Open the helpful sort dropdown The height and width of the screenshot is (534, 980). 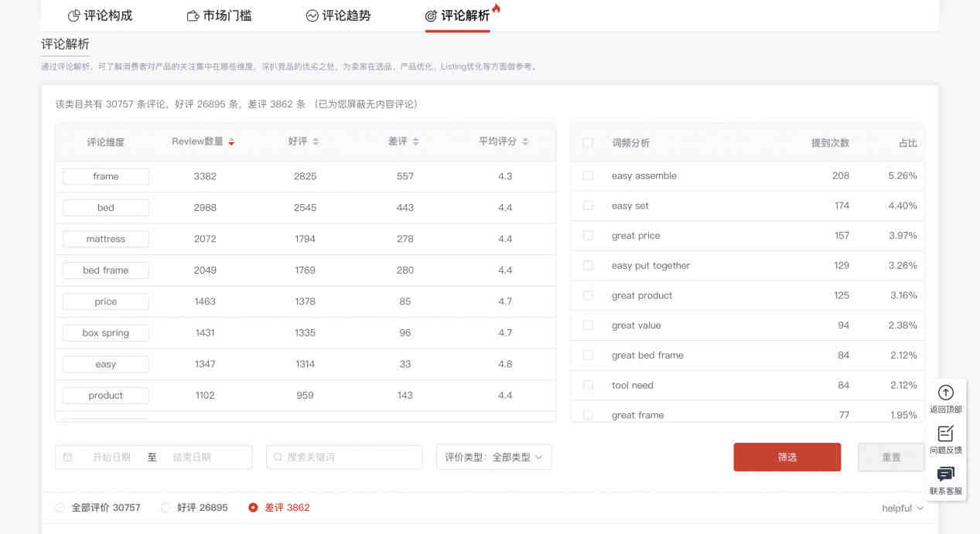(903, 508)
